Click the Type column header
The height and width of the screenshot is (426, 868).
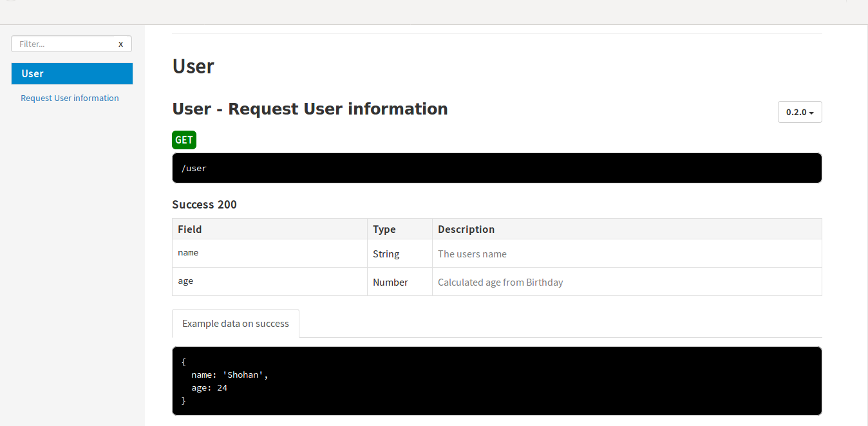point(400,229)
